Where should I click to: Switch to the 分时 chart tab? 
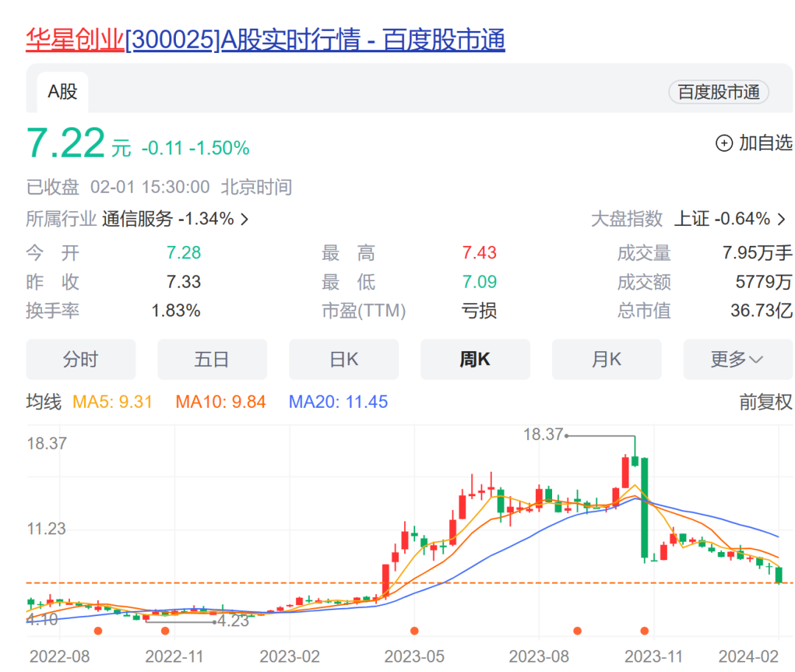(x=81, y=359)
